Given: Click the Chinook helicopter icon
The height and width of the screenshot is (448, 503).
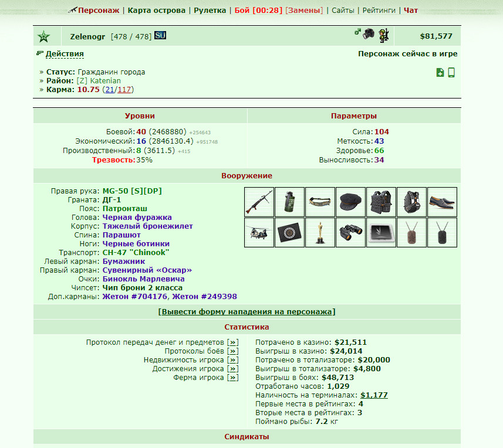Looking at the screenshot, I should pos(259,232).
